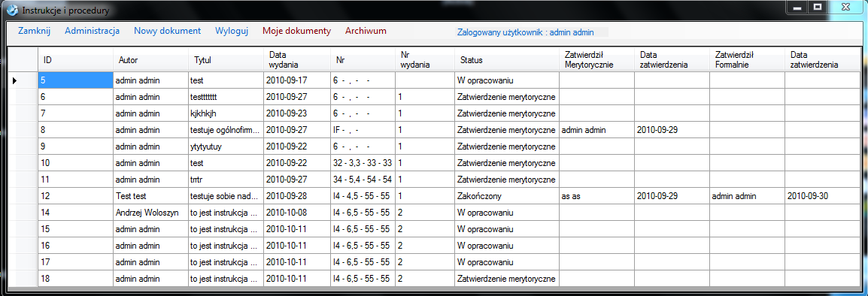Click the date cell '2010-09-17'
The width and height of the screenshot is (868, 296).
pyautogui.click(x=296, y=80)
